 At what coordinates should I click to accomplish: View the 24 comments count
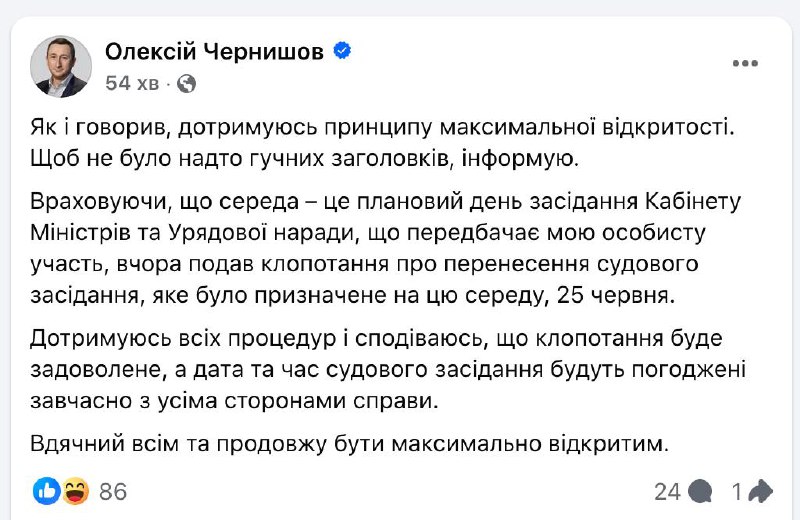tap(667, 492)
